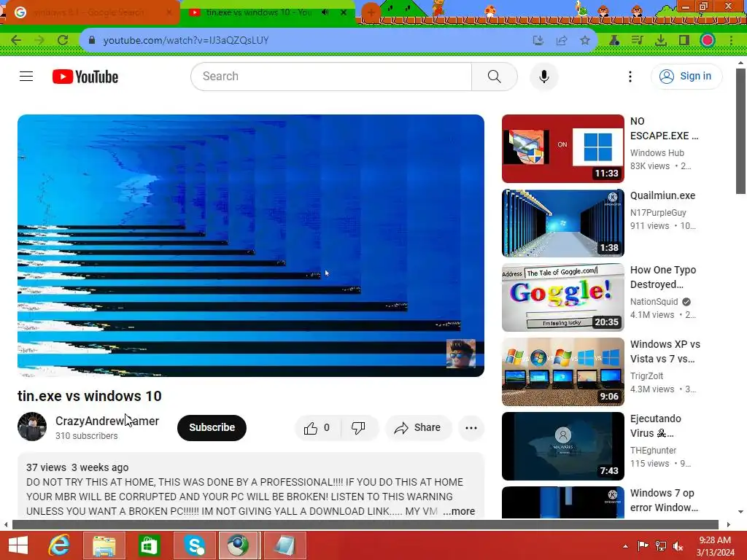This screenshot has width=747, height=560.
Task: Click the video player to pause
Action: point(251,245)
